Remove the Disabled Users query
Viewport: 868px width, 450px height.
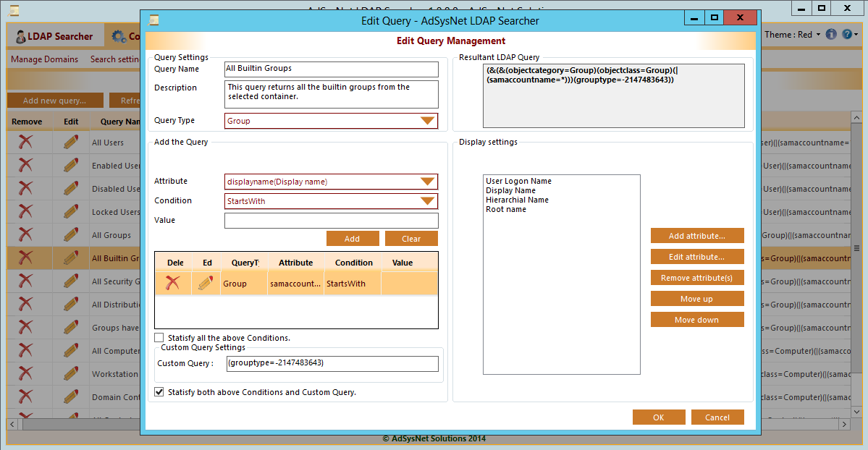pyautogui.click(x=25, y=189)
